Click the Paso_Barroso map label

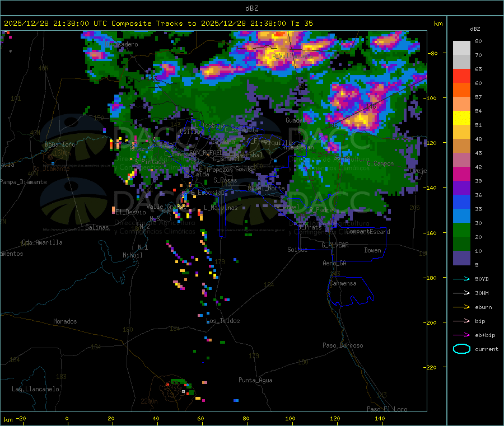point(343,345)
